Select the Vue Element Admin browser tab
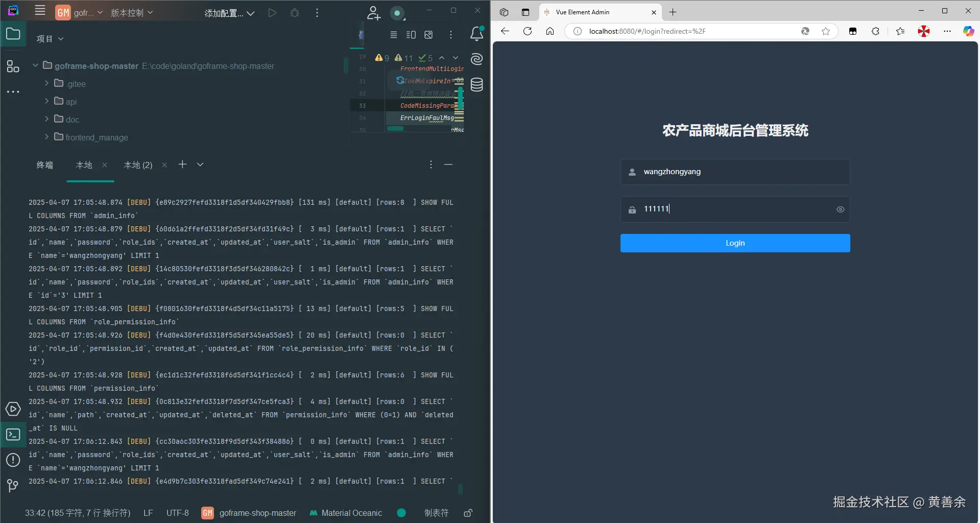The width and height of the screenshot is (980, 523). [601, 12]
